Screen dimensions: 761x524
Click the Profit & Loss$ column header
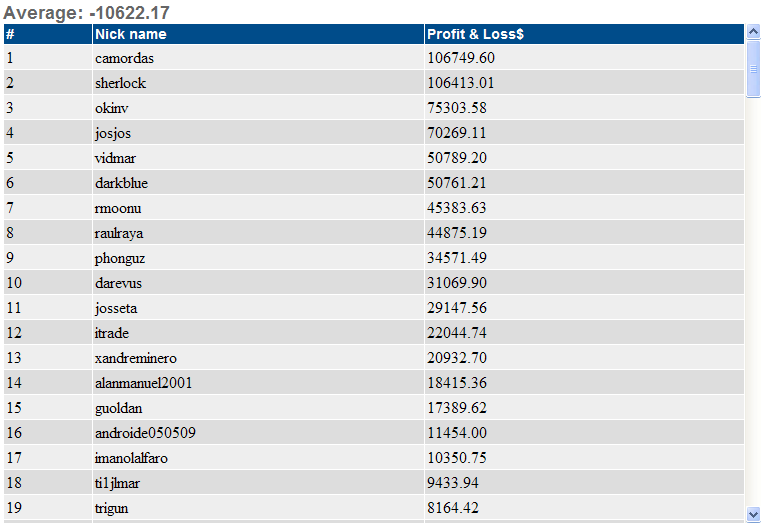tap(475, 34)
